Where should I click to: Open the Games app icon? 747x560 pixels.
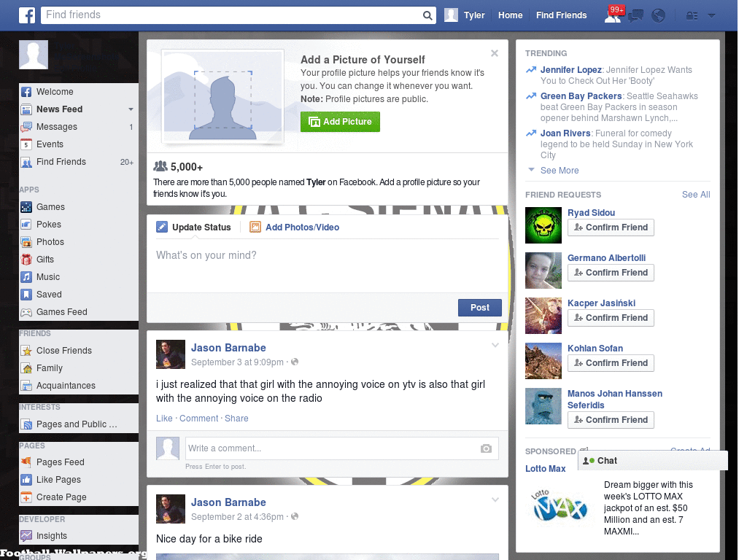(26, 207)
